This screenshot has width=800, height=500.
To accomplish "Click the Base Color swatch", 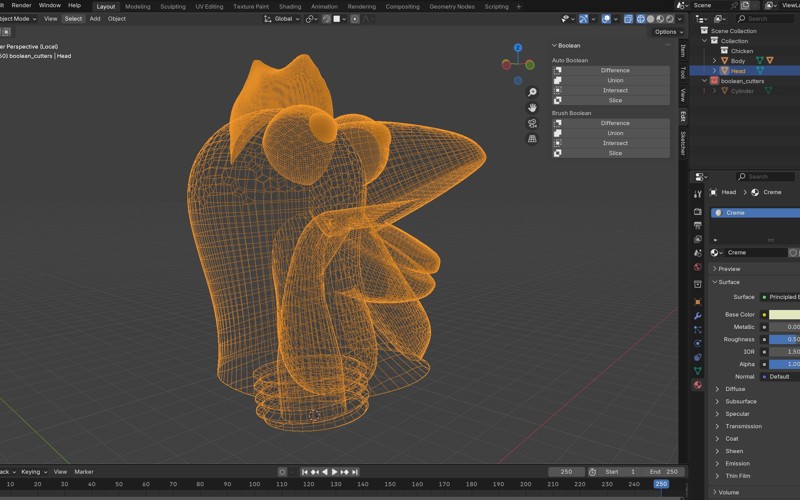I will click(x=783, y=314).
